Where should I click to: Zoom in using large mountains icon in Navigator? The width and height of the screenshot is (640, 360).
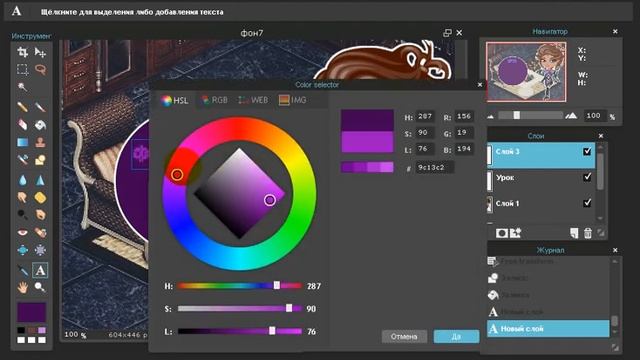click(571, 116)
